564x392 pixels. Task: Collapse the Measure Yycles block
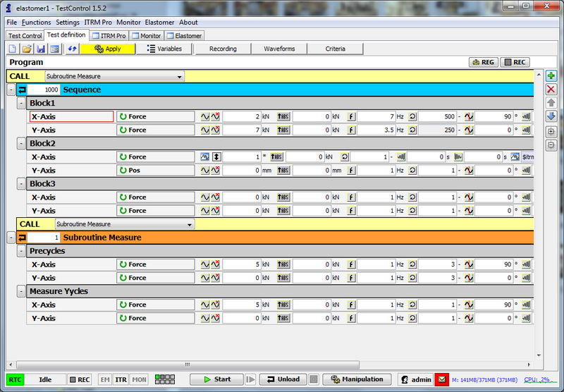click(21, 291)
